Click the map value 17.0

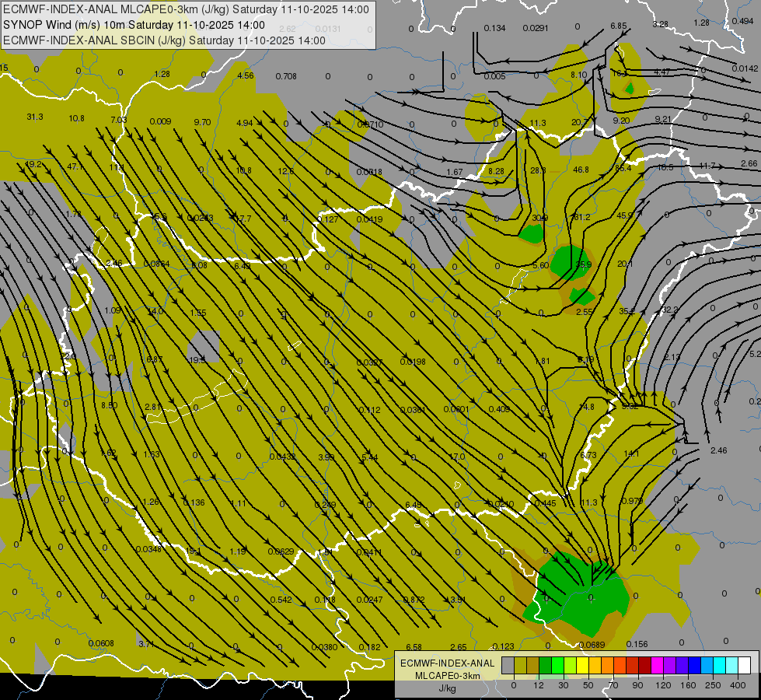coord(457,457)
